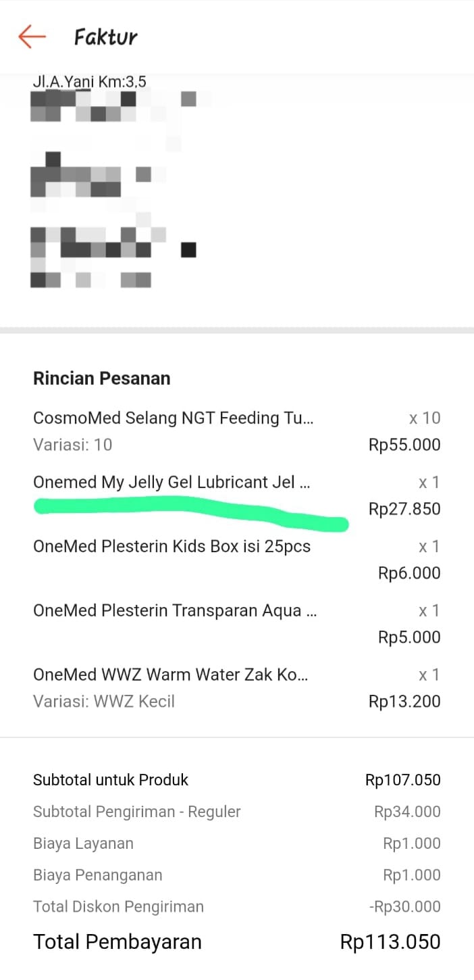
Task: Tap the back arrow icon
Action: click(32, 36)
